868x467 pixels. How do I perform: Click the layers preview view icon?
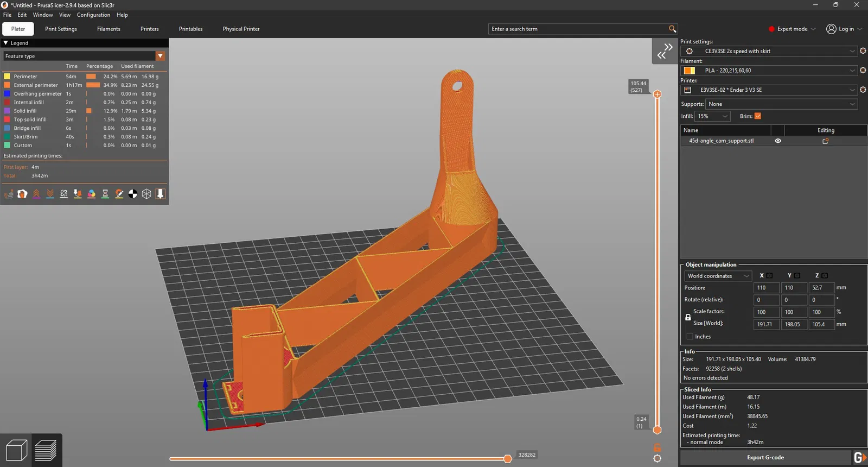(x=46, y=451)
